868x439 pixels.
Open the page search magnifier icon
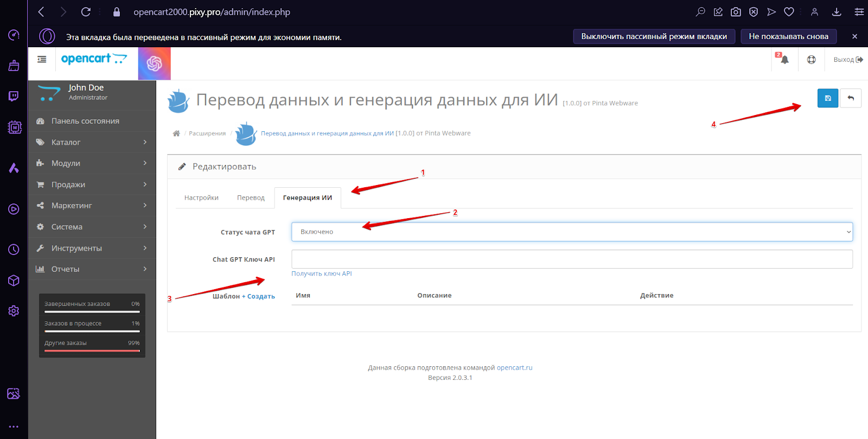coord(700,12)
